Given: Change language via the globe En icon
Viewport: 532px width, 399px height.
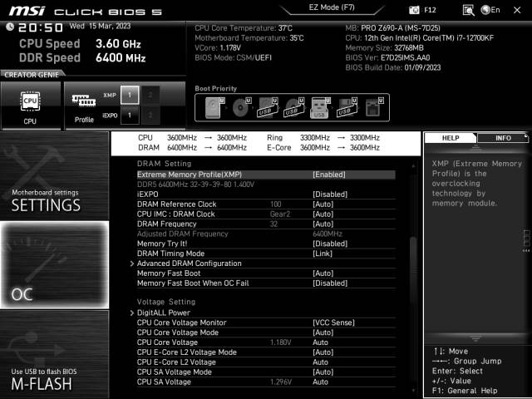Looking at the screenshot, I should point(490,10).
